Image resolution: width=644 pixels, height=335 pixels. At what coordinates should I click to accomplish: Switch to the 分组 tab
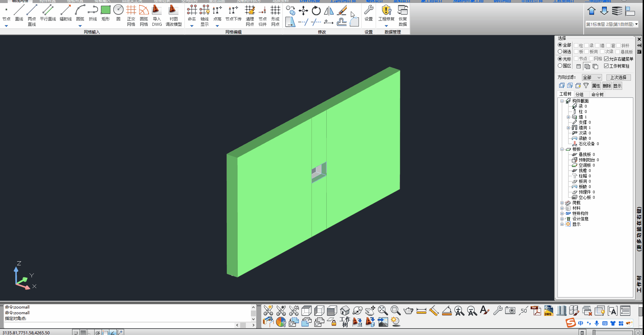579,94
